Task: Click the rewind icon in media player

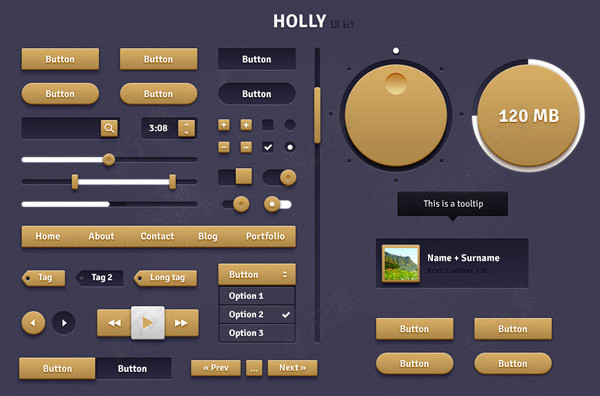Action: (x=114, y=323)
